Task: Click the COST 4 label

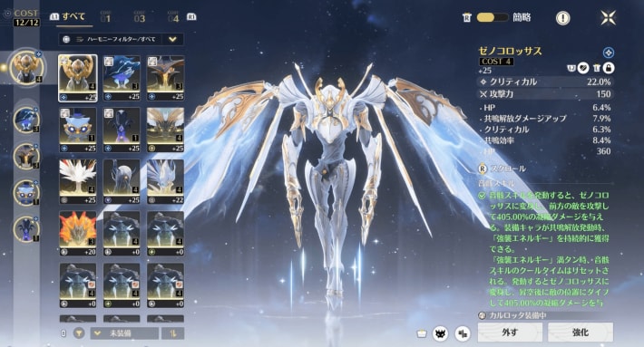Action: (x=496, y=62)
